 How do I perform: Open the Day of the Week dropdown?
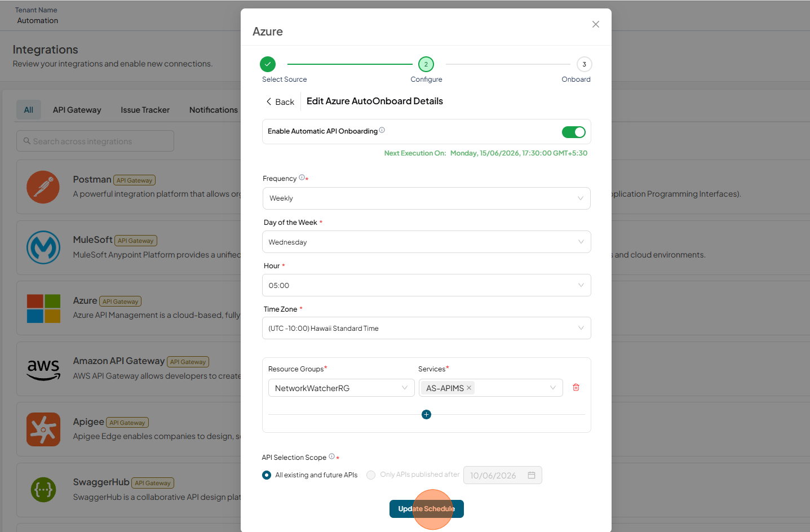(x=427, y=242)
